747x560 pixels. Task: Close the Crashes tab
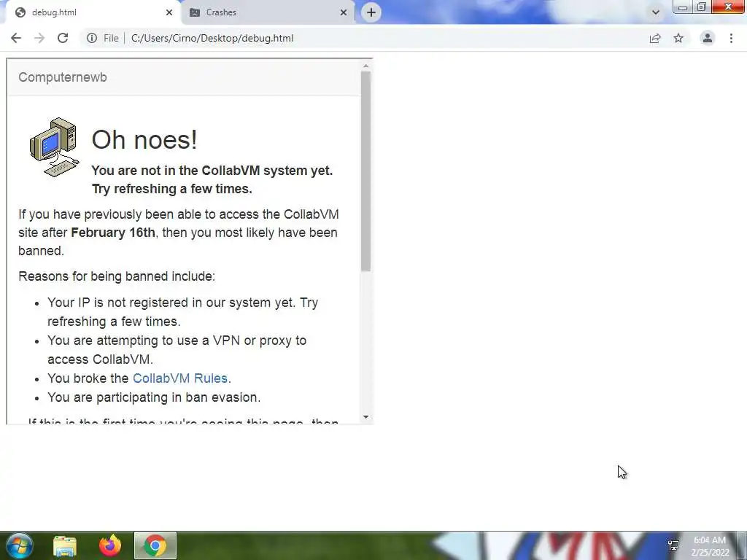[344, 12]
